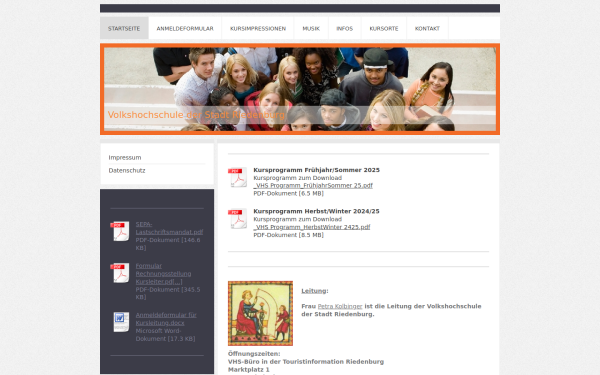Click PDF icon beside SEPA-Lastschriftsmandat
The image size is (600, 375).
(120, 231)
